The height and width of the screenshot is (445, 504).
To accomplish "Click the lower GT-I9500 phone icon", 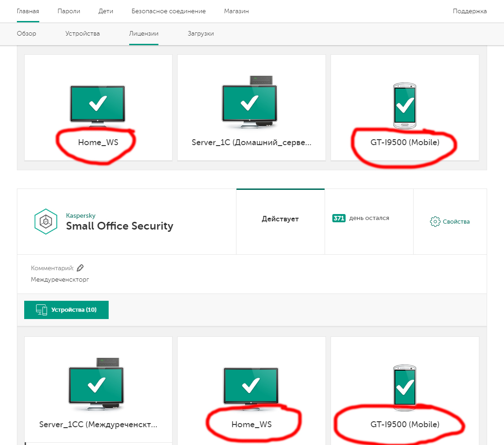I will tap(404, 387).
